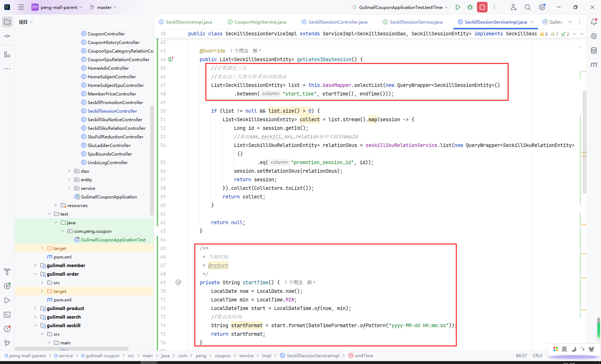Click the @ gutter icon at line 69

tap(179, 282)
